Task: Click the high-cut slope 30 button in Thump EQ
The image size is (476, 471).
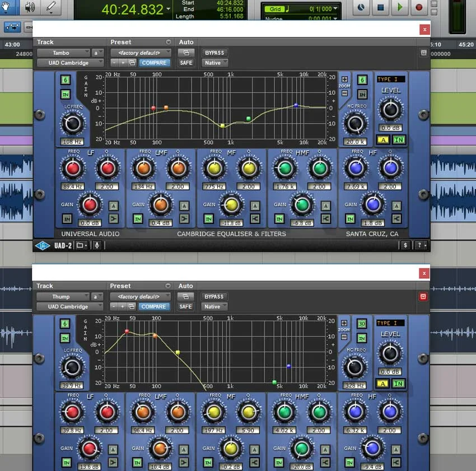Action: click(362, 324)
